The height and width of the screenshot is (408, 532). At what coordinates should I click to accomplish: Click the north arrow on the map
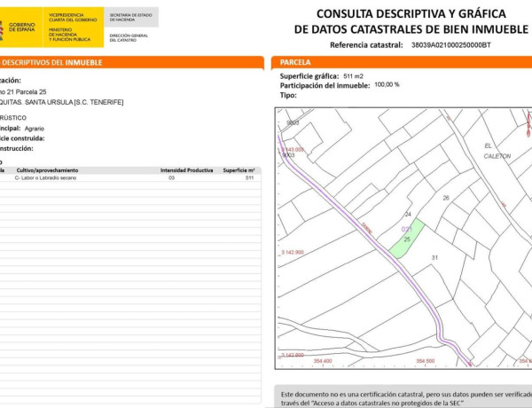[527, 127]
